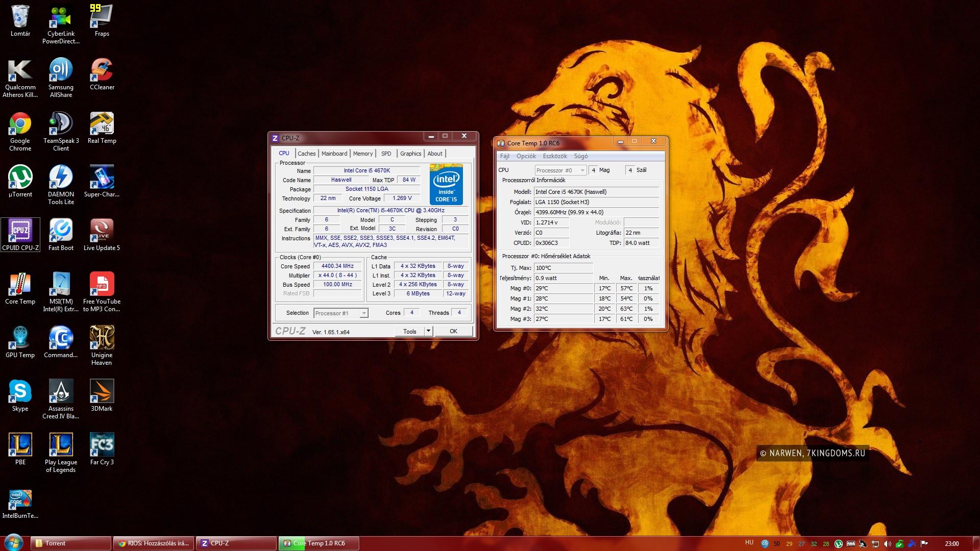Screen dimensions: 980x551
Task: Open Opciók menu in Core Temp
Action: coord(526,156)
